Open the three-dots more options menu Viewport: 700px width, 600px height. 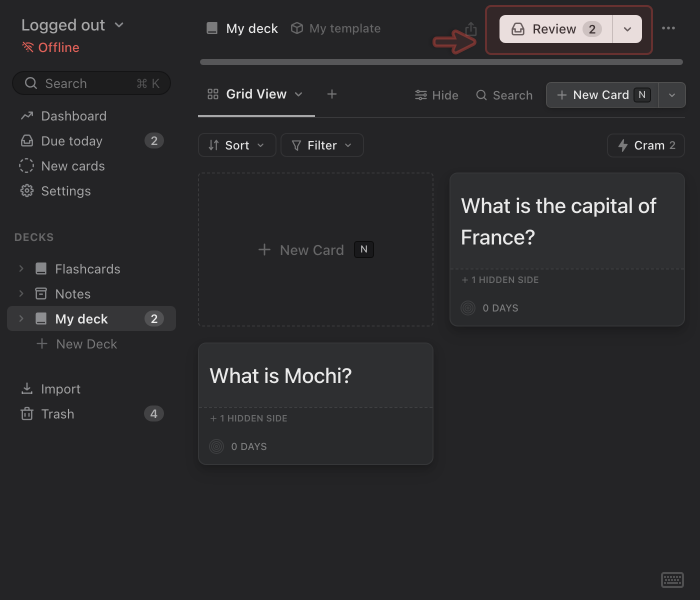click(668, 29)
